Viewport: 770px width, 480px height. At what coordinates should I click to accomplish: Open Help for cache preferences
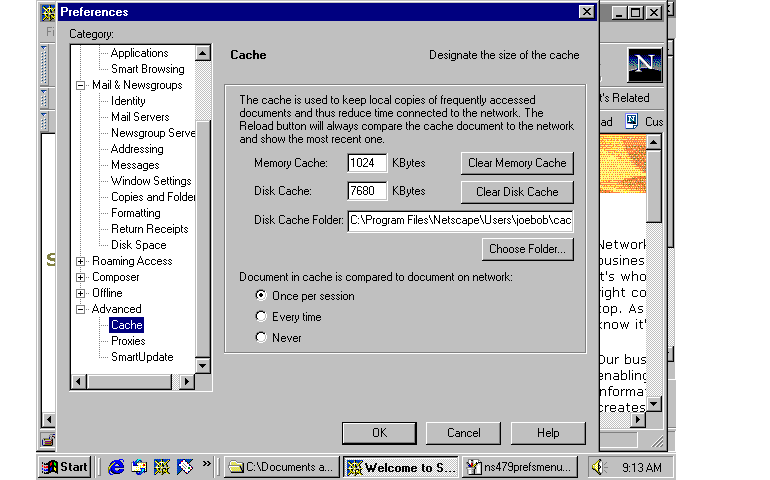(x=548, y=433)
